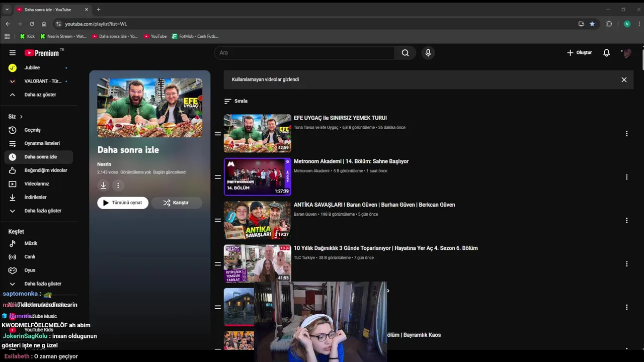Open playlist more-options three dots
Viewport: 644px width, 362px height.
pos(118,186)
